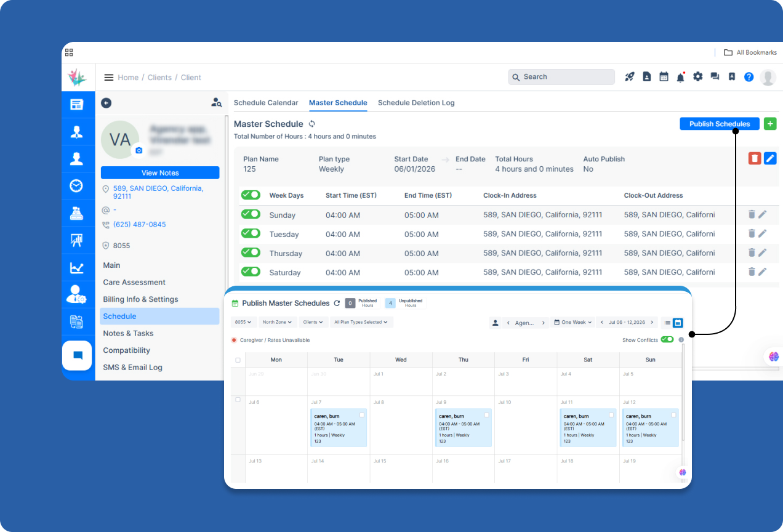Edit the Tuesday row pencil icon
Viewport: 783px width, 532px height.
click(763, 233)
